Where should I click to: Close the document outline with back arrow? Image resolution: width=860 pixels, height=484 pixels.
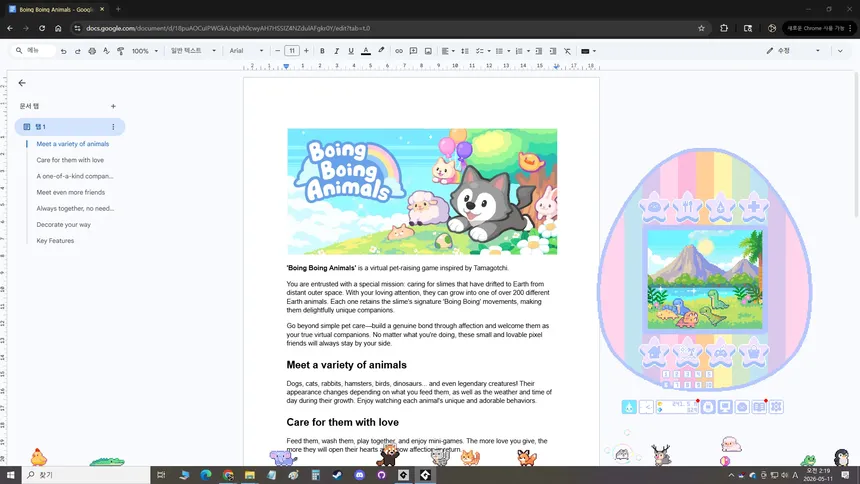(22, 83)
